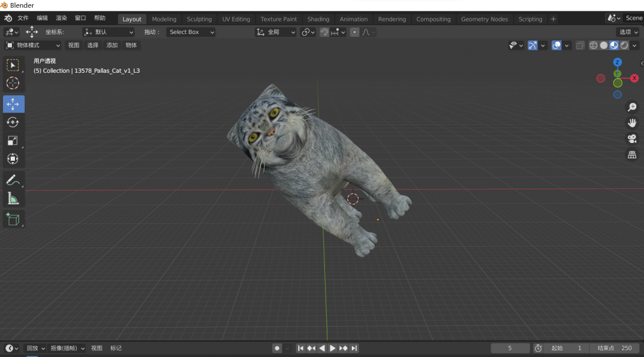Click the hand Pan view icon
This screenshot has width=644, height=357.
point(632,123)
